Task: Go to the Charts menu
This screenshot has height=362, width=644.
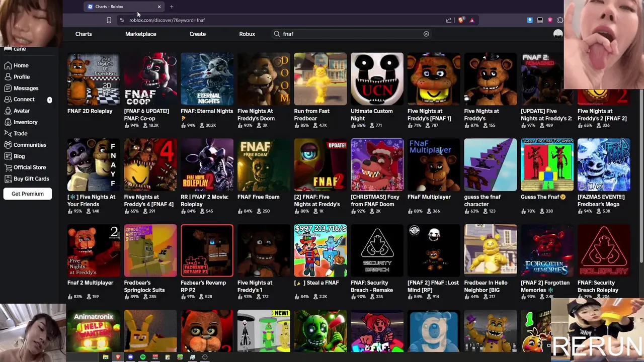Action: tap(84, 34)
